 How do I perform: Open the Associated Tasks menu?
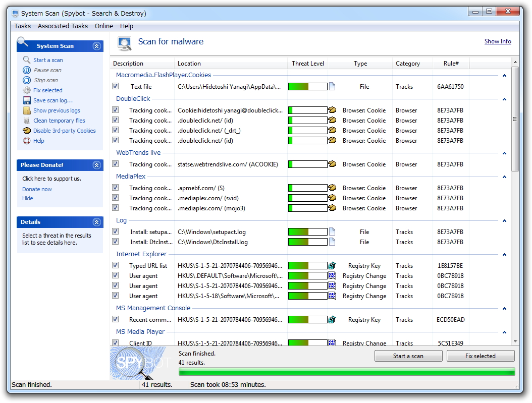point(63,26)
